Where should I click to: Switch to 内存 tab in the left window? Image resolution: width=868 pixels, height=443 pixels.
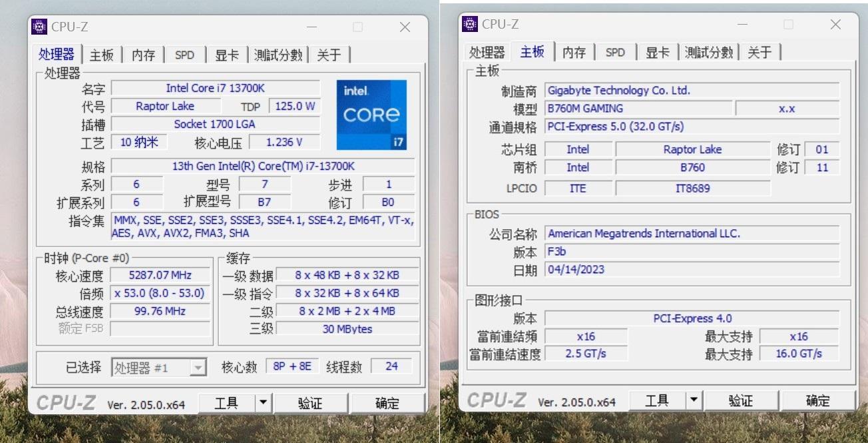pos(143,55)
